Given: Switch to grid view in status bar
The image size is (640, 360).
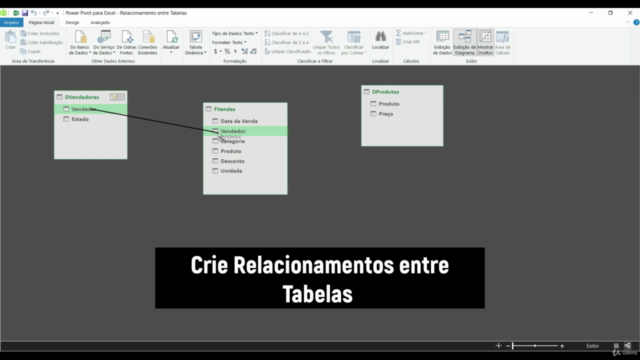Looking at the screenshot, I should [x=616, y=346].
